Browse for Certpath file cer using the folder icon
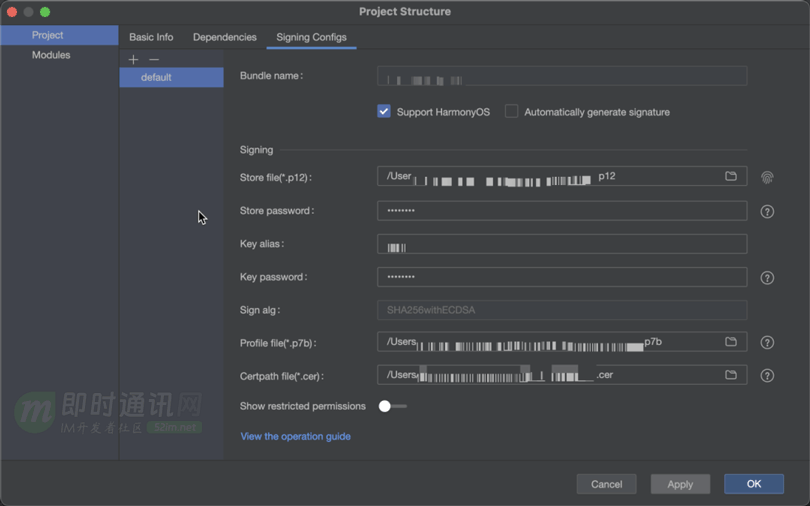Viewport: 810px width, 506px height. [x=730, y=375]
